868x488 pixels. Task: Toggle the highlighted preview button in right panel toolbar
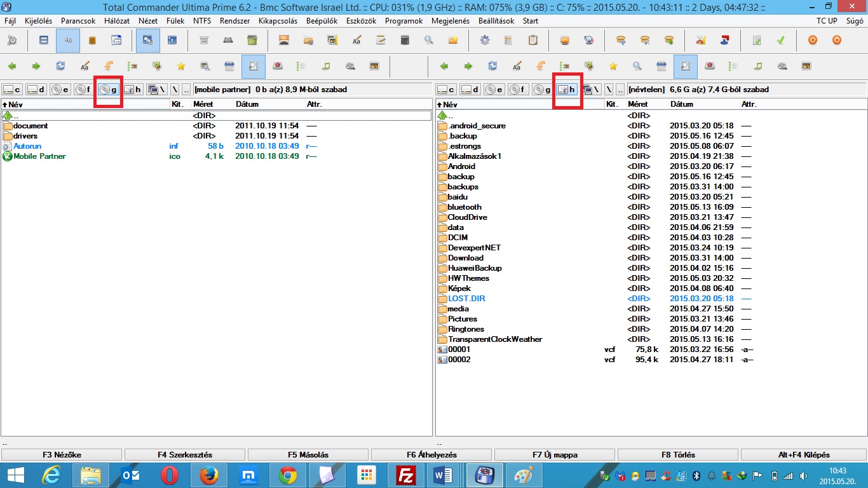click(x=686, y=66)
